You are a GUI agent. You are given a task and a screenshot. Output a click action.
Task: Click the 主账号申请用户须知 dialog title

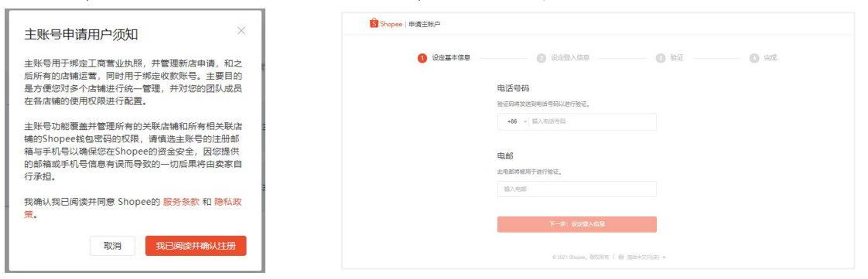click(81, 35)
